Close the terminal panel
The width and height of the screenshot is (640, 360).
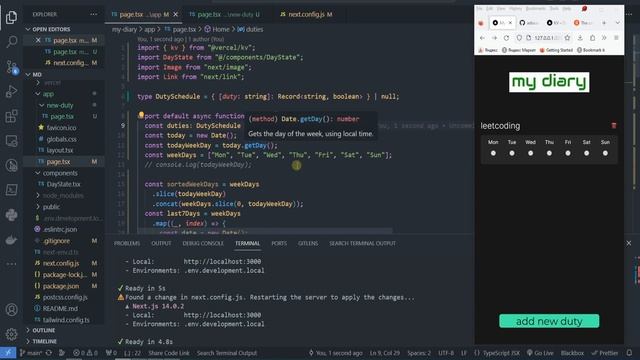(629, 243)
